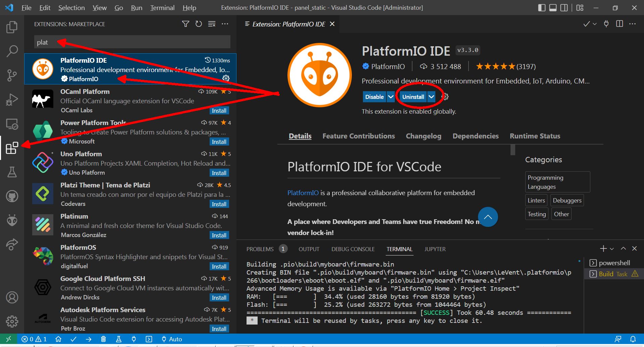Open the Manage gear in activity bar
The image size is (644, 347).
12,322
